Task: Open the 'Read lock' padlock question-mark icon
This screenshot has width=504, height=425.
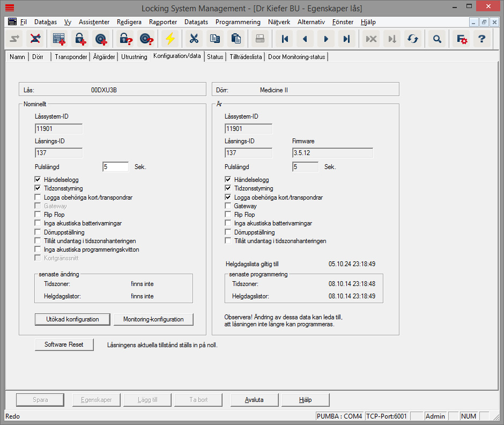Action: pos(124,39)
